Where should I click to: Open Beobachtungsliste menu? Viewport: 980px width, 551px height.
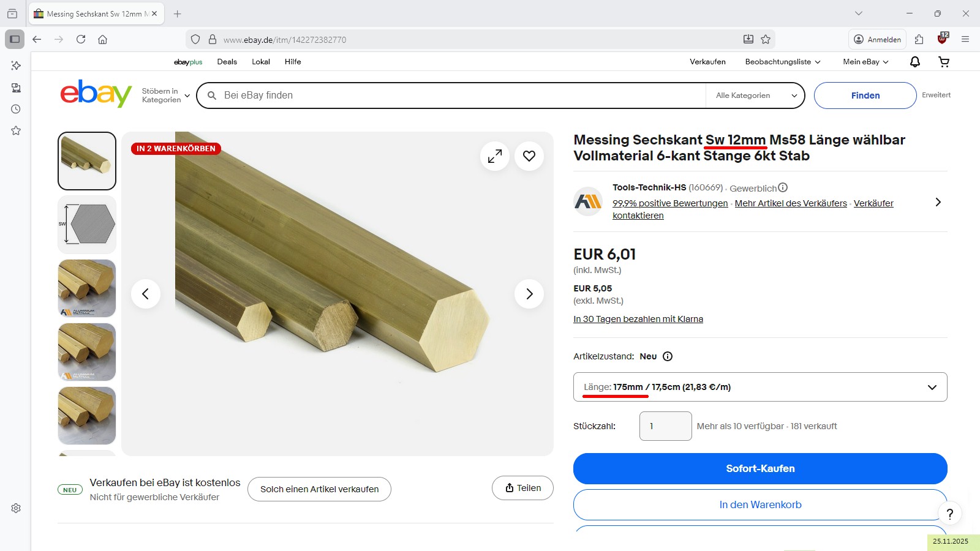click(782, 62)
